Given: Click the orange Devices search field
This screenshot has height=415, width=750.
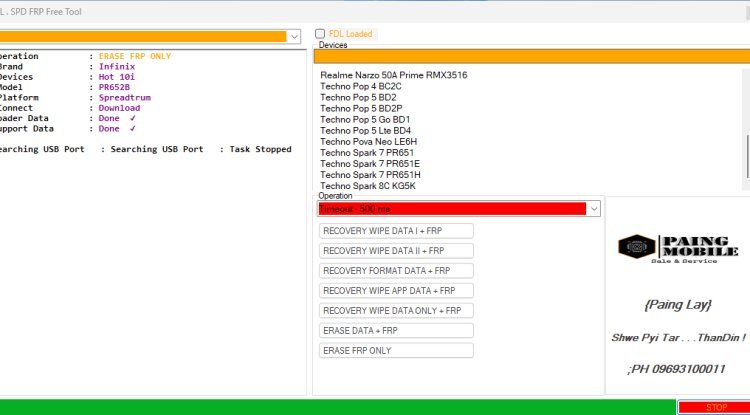Looking at the screenshot, I should (x=531, y=56).
